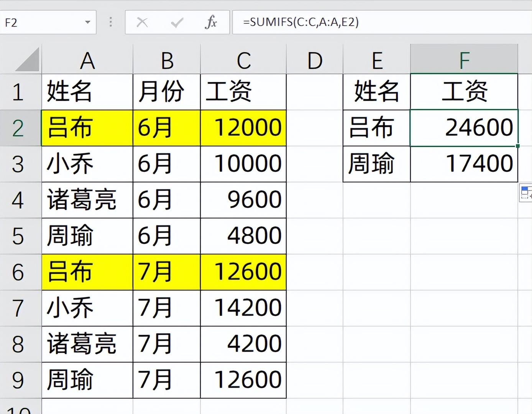
Task: Click cell F3 with value 17400
Action: click(464, 164)
